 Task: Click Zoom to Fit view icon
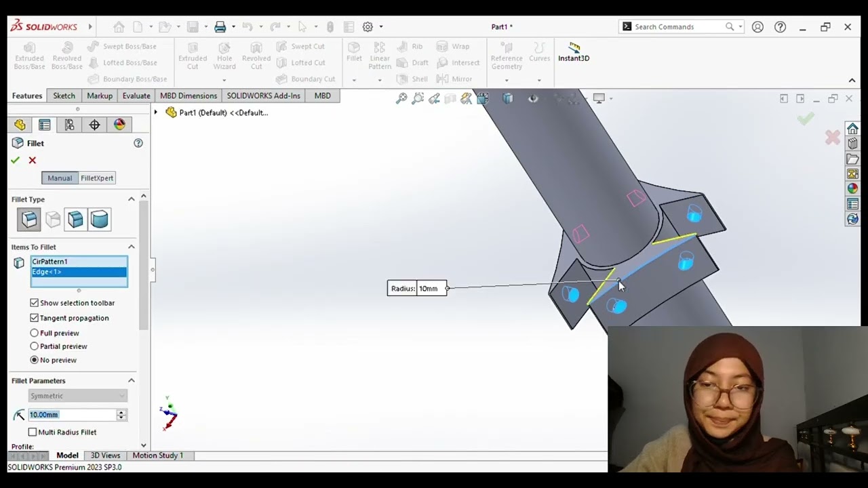coord(401,98)
